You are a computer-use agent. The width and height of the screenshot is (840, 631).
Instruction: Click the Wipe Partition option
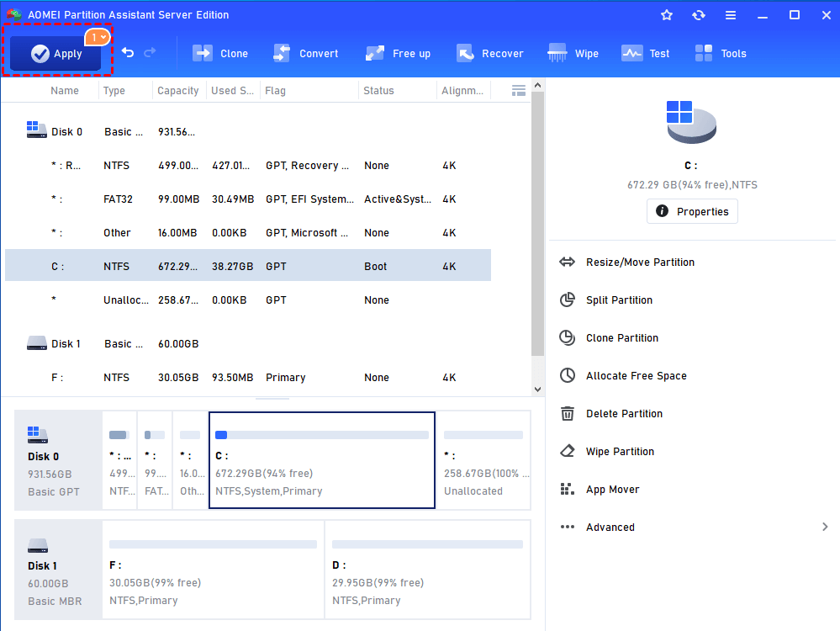[620, 452]
